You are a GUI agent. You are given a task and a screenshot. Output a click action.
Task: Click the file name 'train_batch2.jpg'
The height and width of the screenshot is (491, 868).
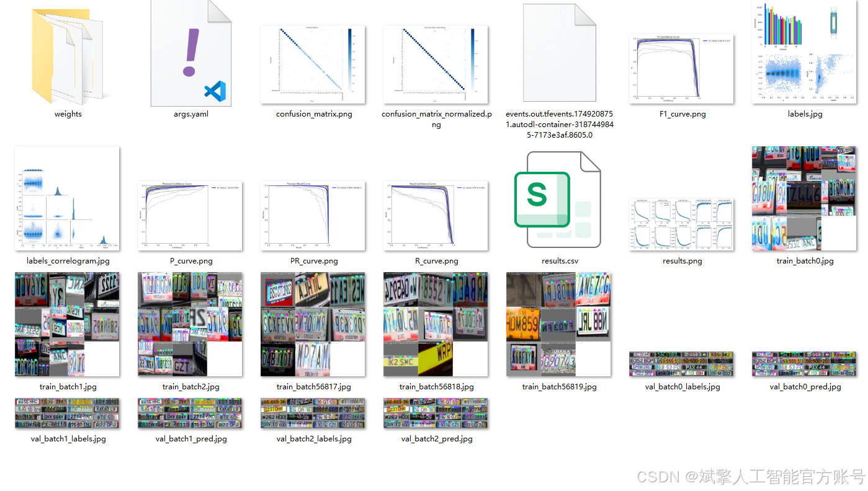(x=191, y=387)
